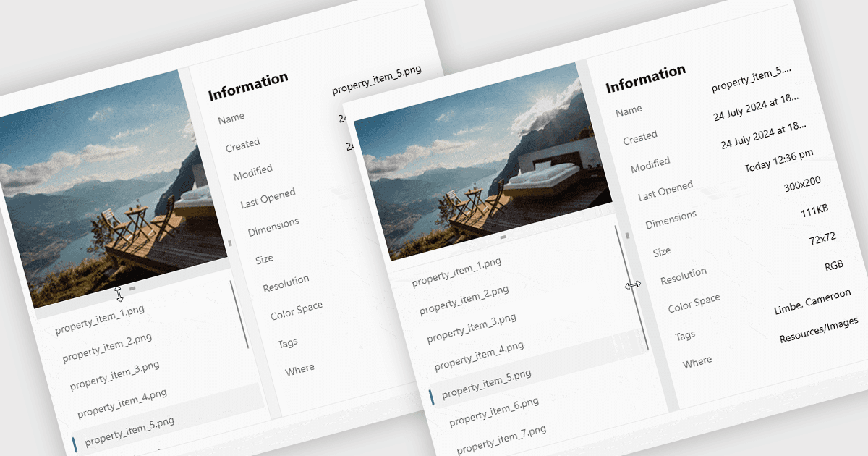The image size is (868, 456).
Task: Click the Dimensions label in back window
Action: pos(273,227)
